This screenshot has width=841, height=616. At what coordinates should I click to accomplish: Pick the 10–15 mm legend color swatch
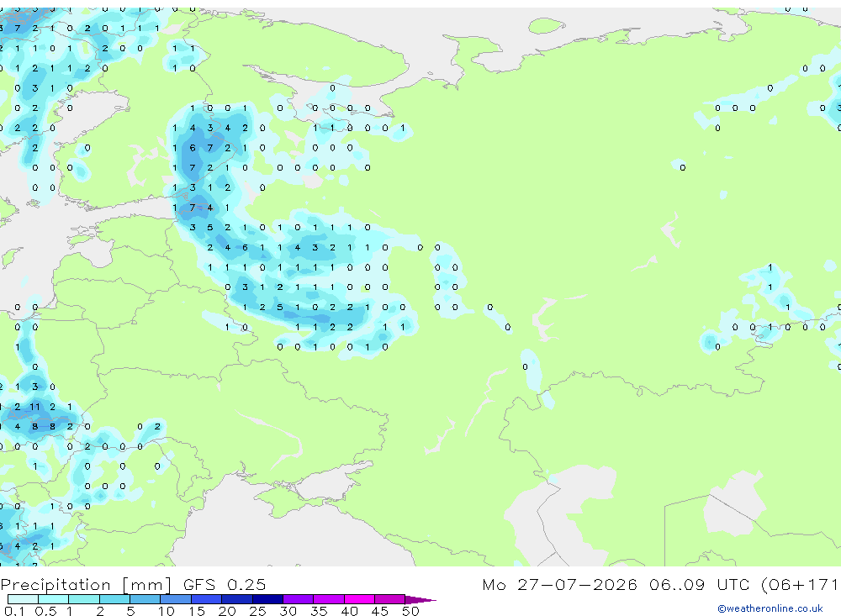176,599
